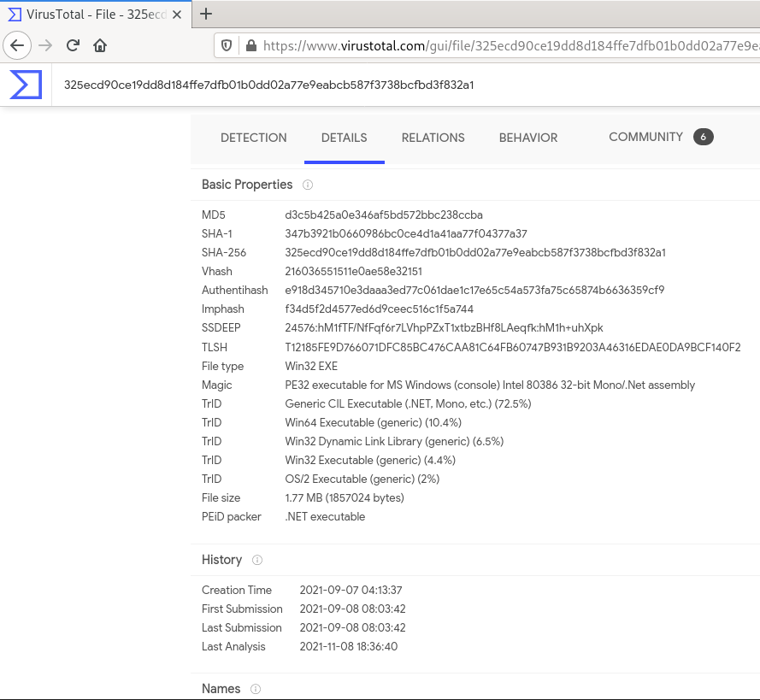Click the padlock site security icon
This screenshot has height=700, width=760.
click(x=251, y=45)
